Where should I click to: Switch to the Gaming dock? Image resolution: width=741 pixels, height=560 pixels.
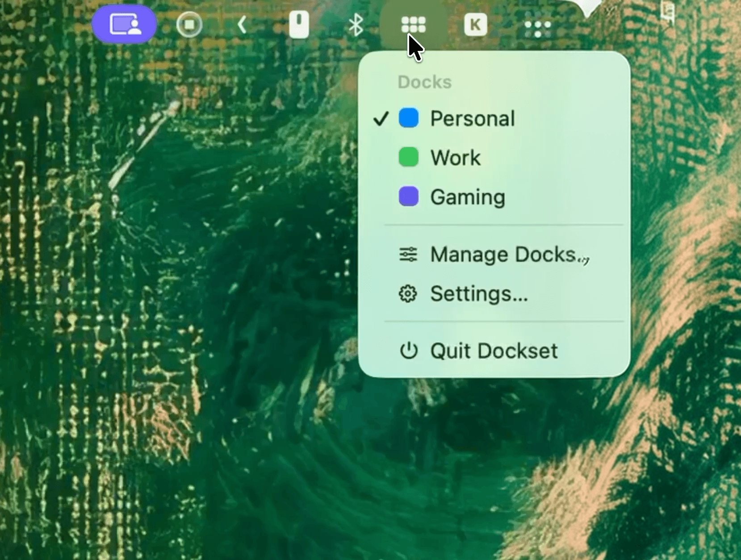click(494, 197)
